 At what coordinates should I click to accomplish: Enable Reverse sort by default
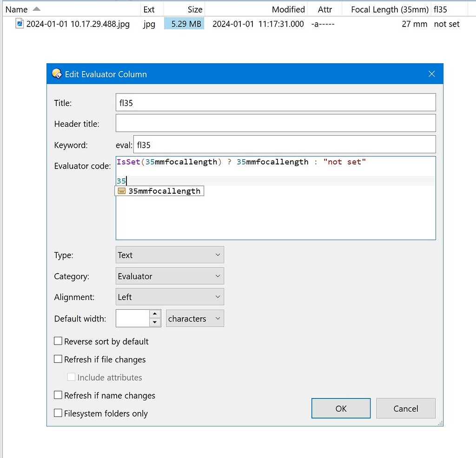[x=58, y=340]
